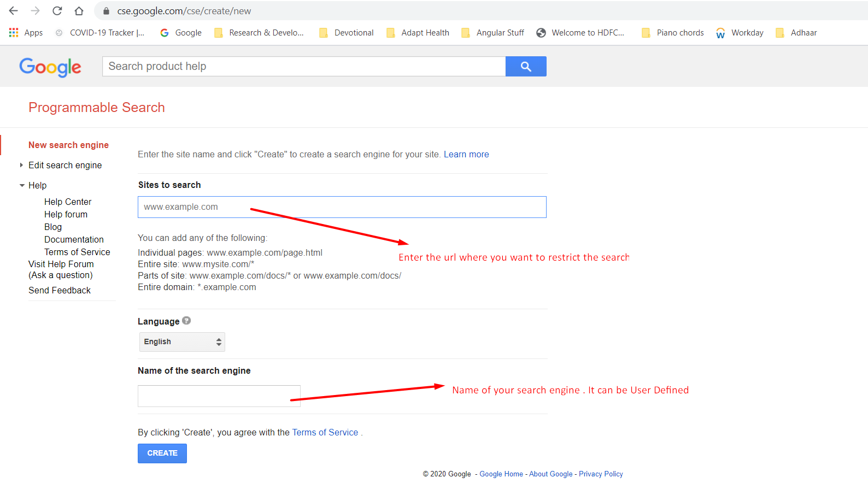Click the blue CREATE button
This screenshot has width=868, height=501.
click(x=162, y=453)
